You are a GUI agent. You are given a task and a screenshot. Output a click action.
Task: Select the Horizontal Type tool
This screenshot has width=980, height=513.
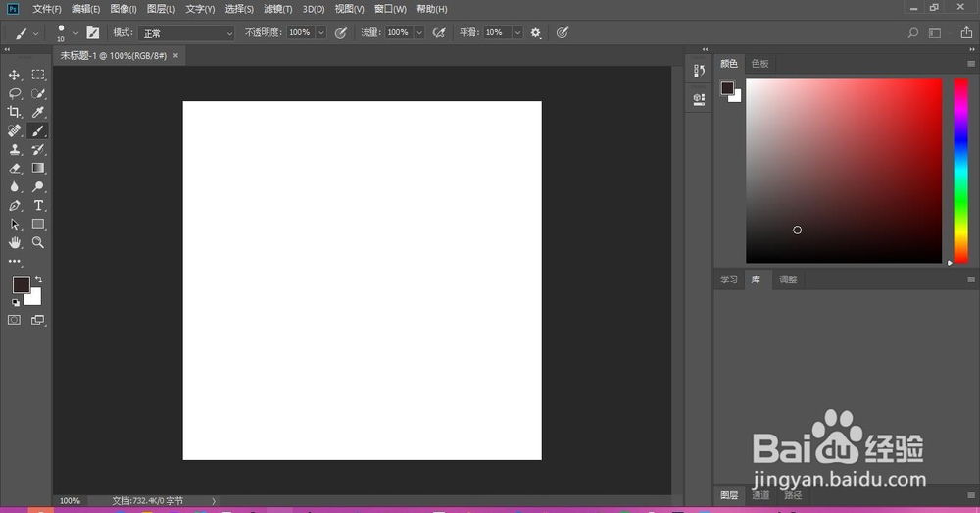point(38,205)
